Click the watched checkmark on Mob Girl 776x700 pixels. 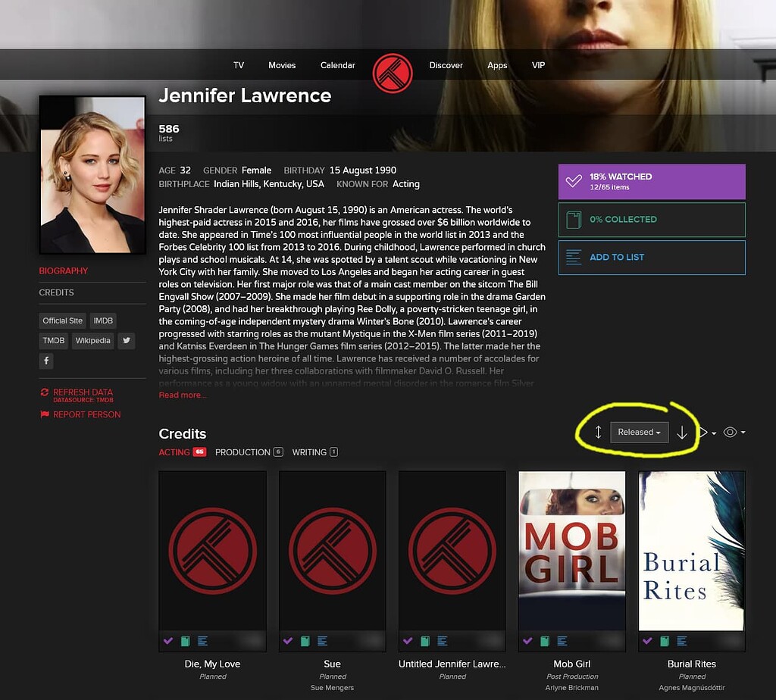tap(527, 640)
